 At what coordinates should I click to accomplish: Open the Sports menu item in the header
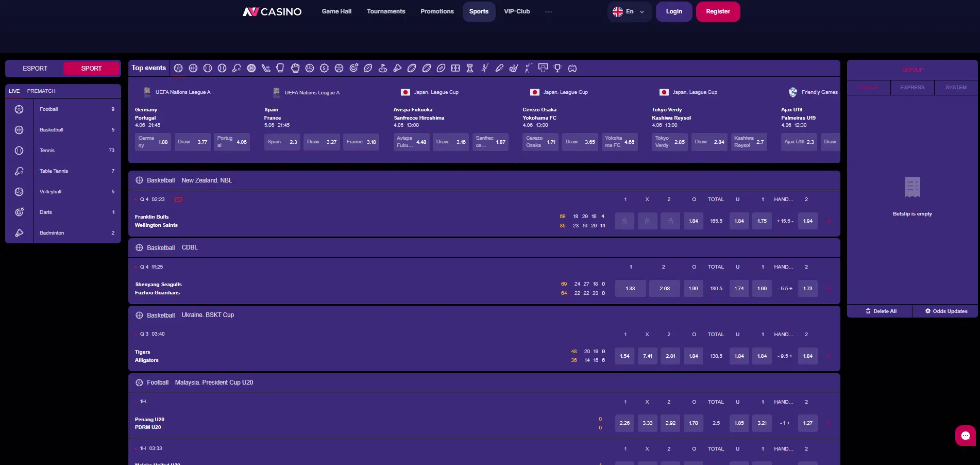pos(478,11)
